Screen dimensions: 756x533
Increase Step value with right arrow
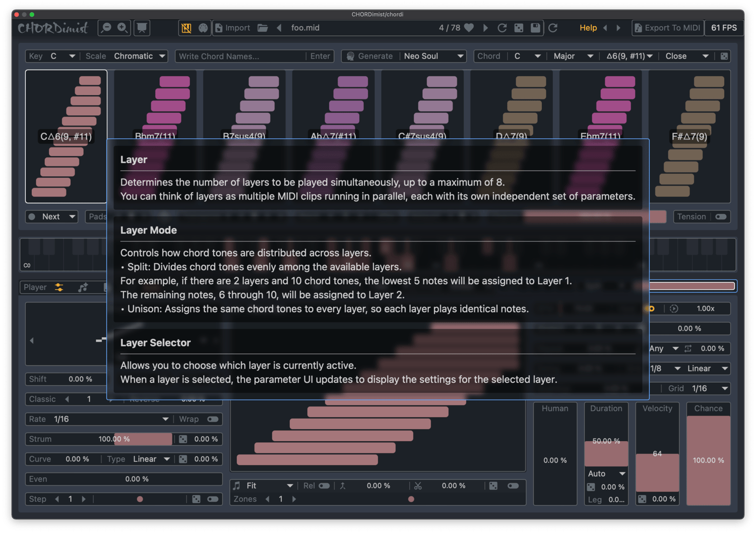[84, 499]
